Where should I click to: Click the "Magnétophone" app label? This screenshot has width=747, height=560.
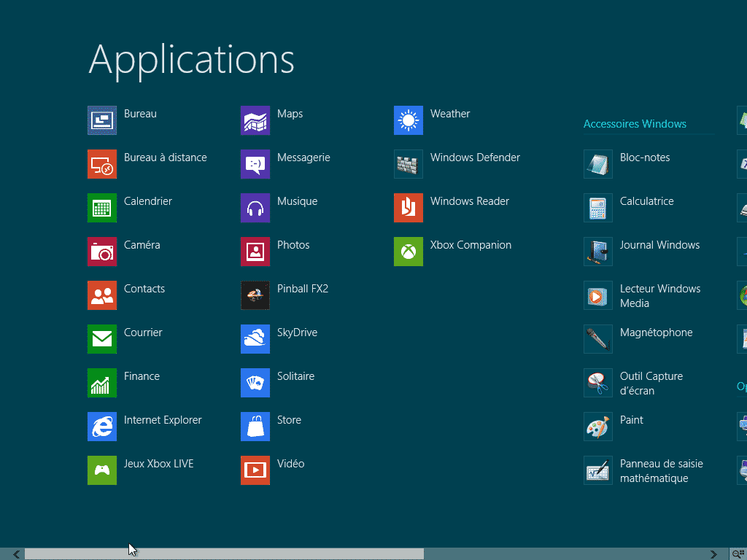click(657, 332)
